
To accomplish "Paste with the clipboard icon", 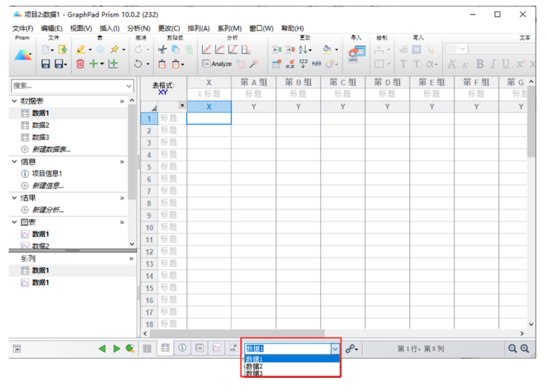I will 162,64.
